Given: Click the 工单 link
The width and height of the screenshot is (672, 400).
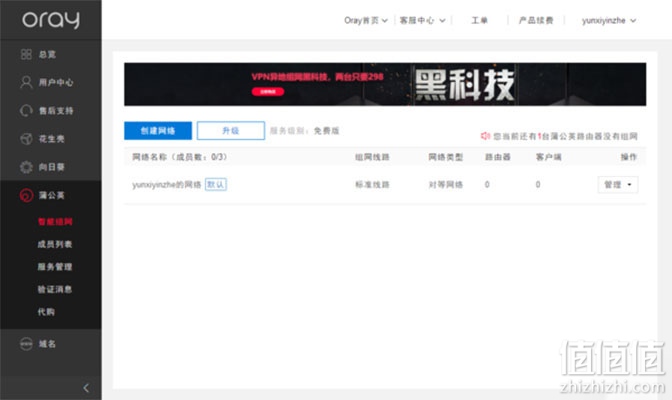Looking at the screenshot, I should [479, 20].
